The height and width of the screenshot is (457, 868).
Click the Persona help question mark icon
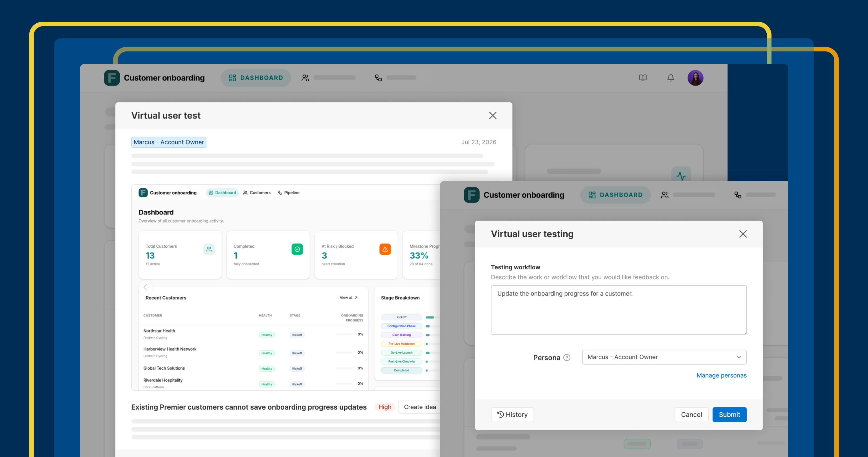(567, 358)
